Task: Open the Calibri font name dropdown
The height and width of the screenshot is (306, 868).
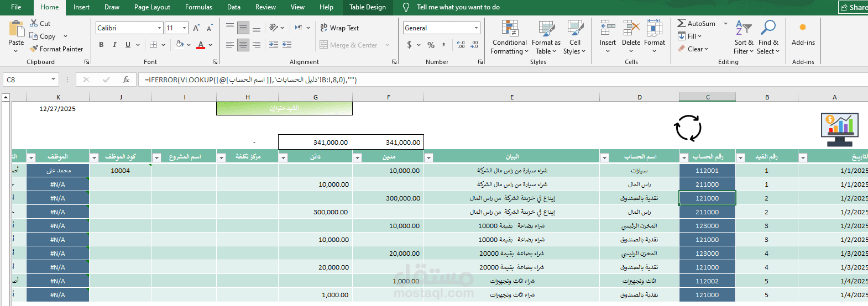Action: [x=159, y=28]
